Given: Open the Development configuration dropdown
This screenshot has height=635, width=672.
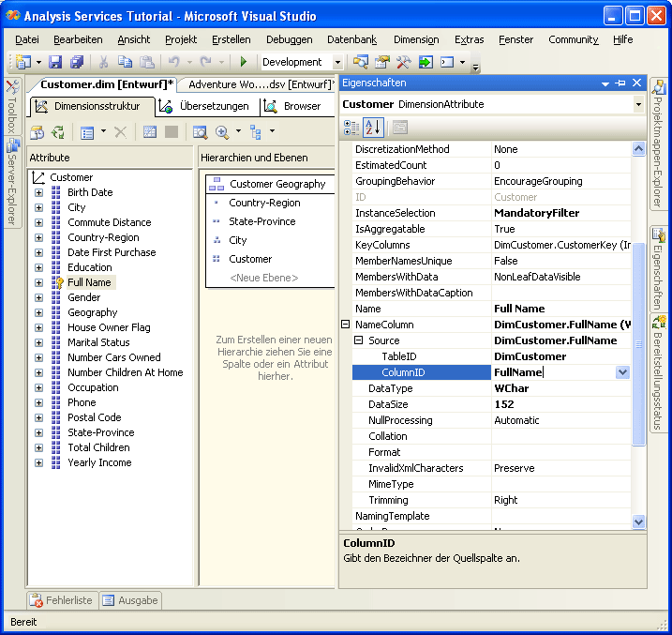Looking at the screenshot, I should (x=337, y=62).
